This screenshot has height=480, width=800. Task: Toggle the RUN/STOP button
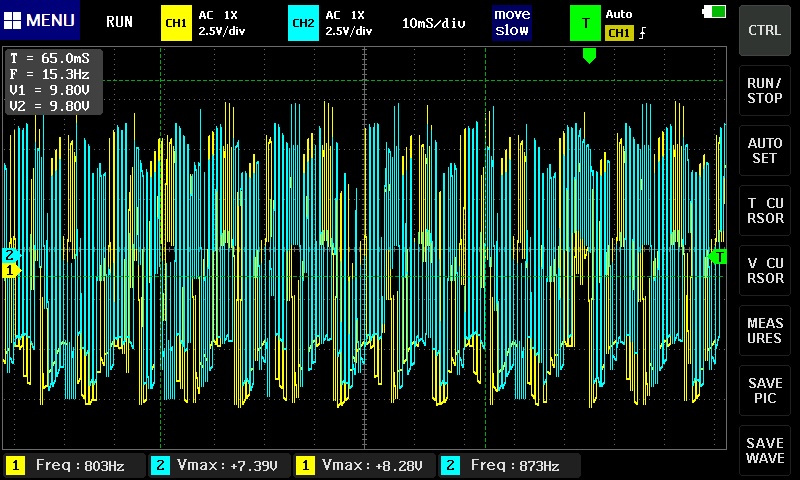tap(765, 90)
